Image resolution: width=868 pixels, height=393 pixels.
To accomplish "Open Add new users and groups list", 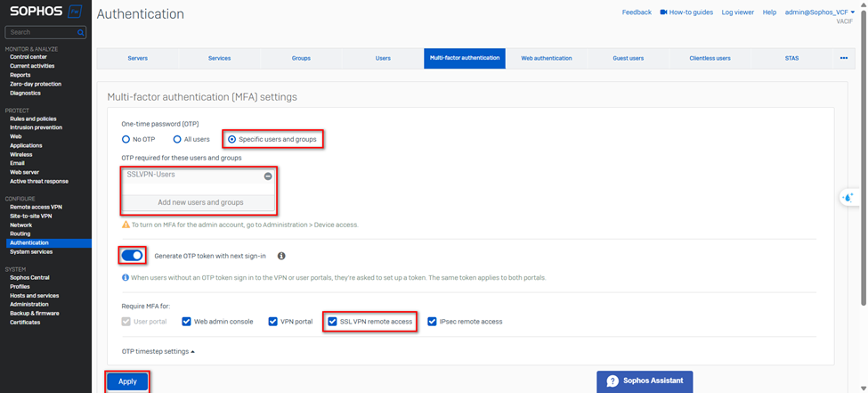I will (x=200, y=202).
